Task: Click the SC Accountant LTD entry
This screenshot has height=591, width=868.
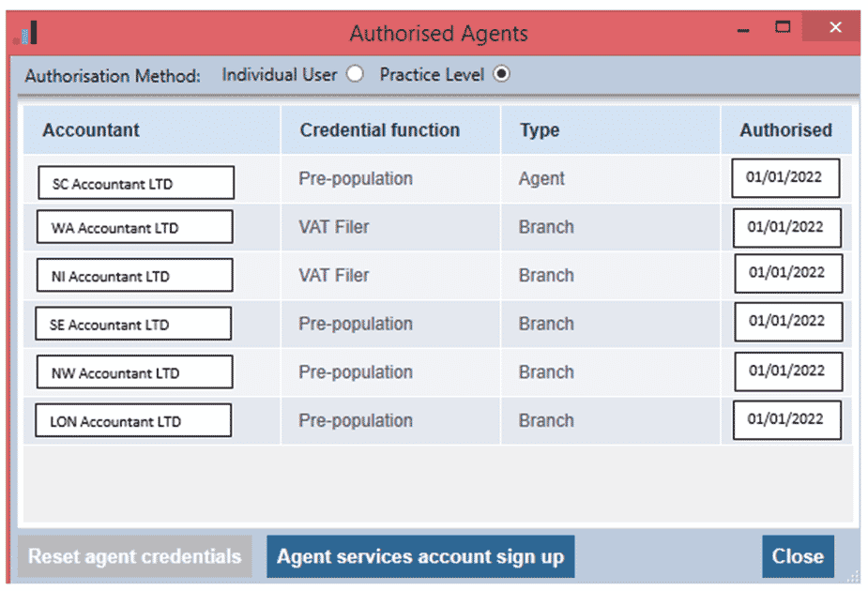Action: click(135, 182)
